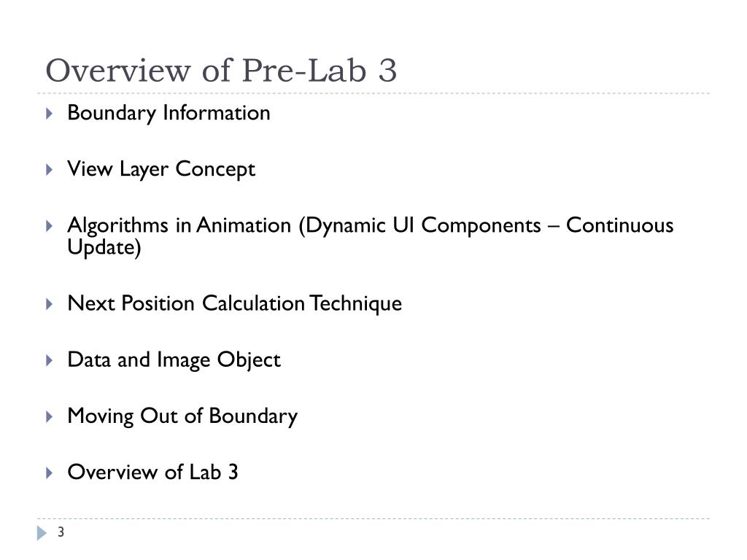Click the Moving Out of Boundary text
The height and width of the screenshot is (560, 747).
[x=182, y=416]
